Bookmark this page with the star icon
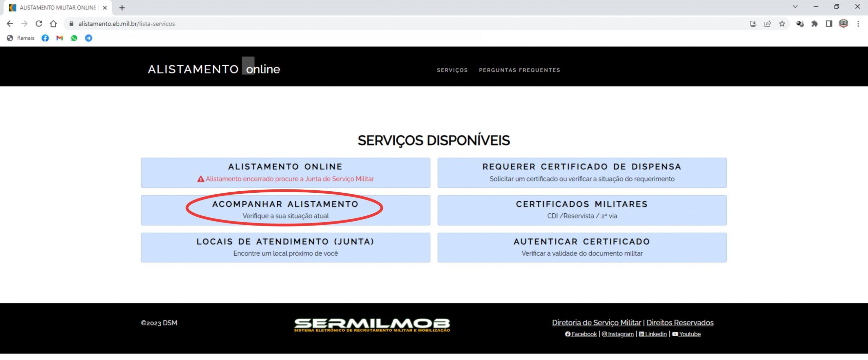The image size is (868, 360). point(782,24)
